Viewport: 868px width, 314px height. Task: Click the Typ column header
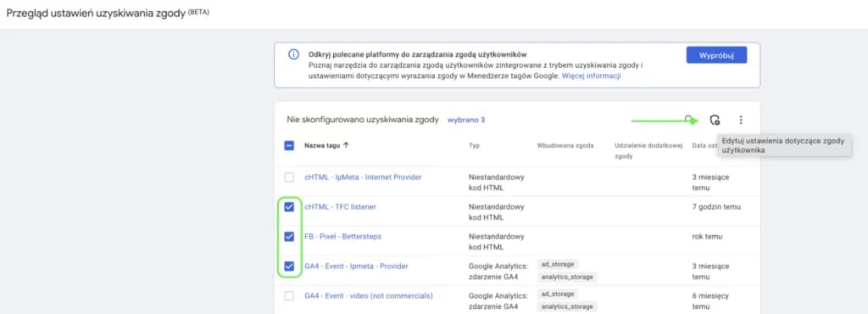(x=474, y=146)
